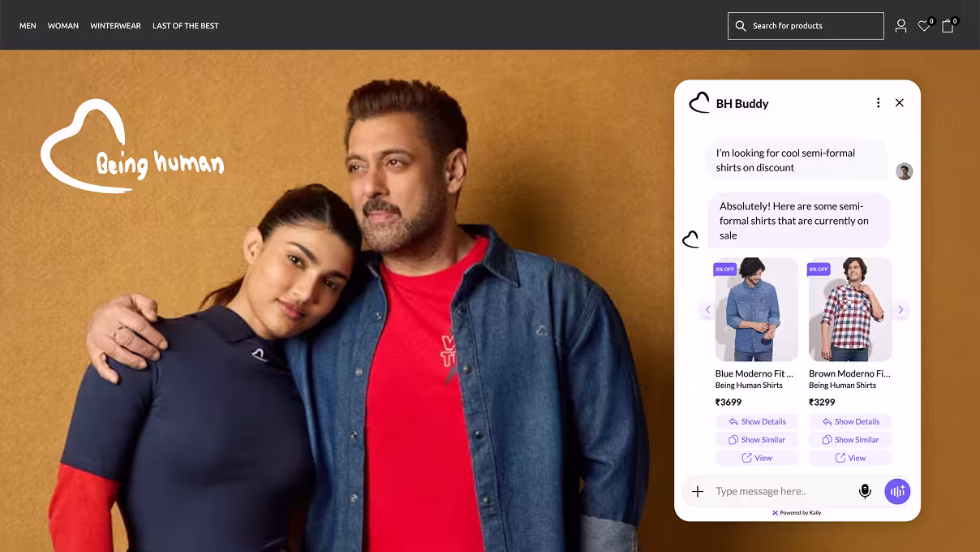Open LAST OF THE BEST menu
The height and width of the screenshot is (552, 980).
pos(186,26)
